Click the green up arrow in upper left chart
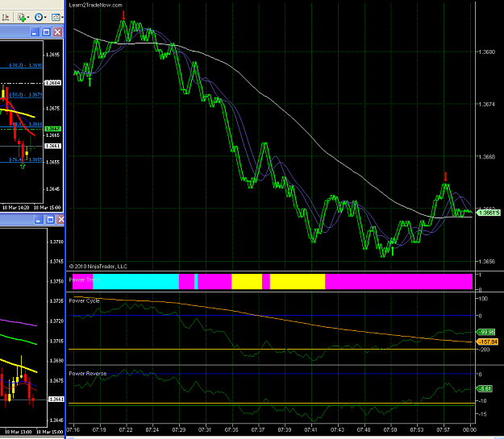 23,166
